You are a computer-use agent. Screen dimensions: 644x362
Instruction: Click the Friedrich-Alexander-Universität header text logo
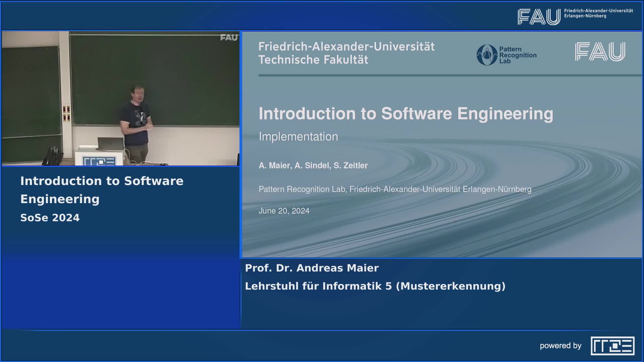click(x=345, y=47)
